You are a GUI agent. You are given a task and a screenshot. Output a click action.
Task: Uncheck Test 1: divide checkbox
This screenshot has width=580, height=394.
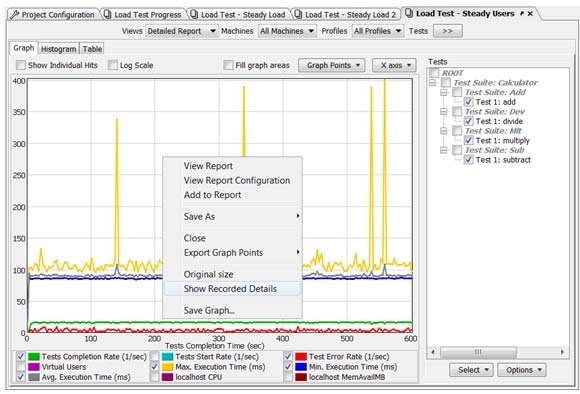coord(468,121)
